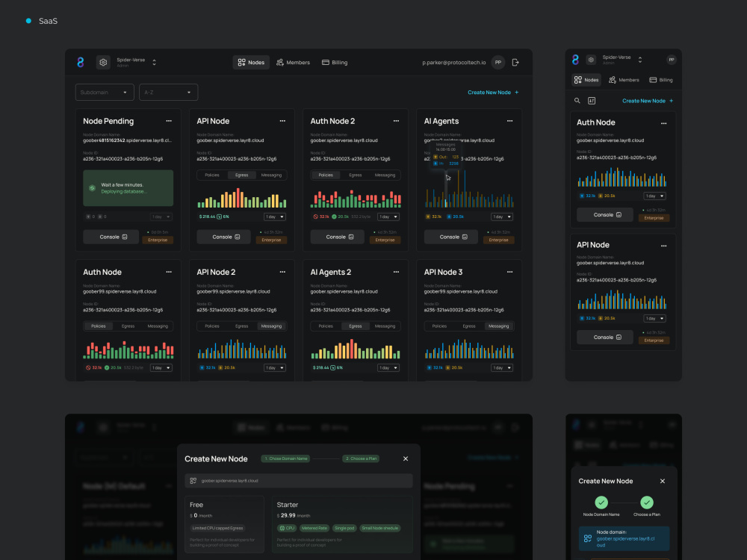Click the app logo in main dashboard header
The height and width of the screenshot is (560, 747).
(81, 63)
